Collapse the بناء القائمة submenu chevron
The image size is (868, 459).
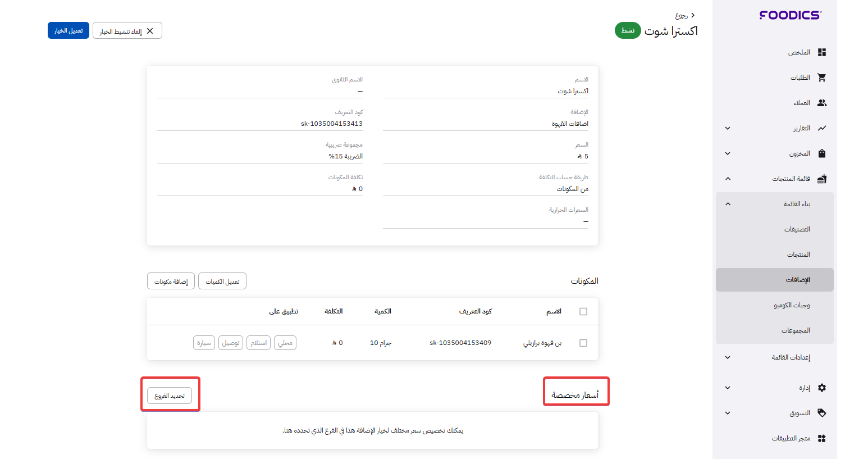pos(728,204)
